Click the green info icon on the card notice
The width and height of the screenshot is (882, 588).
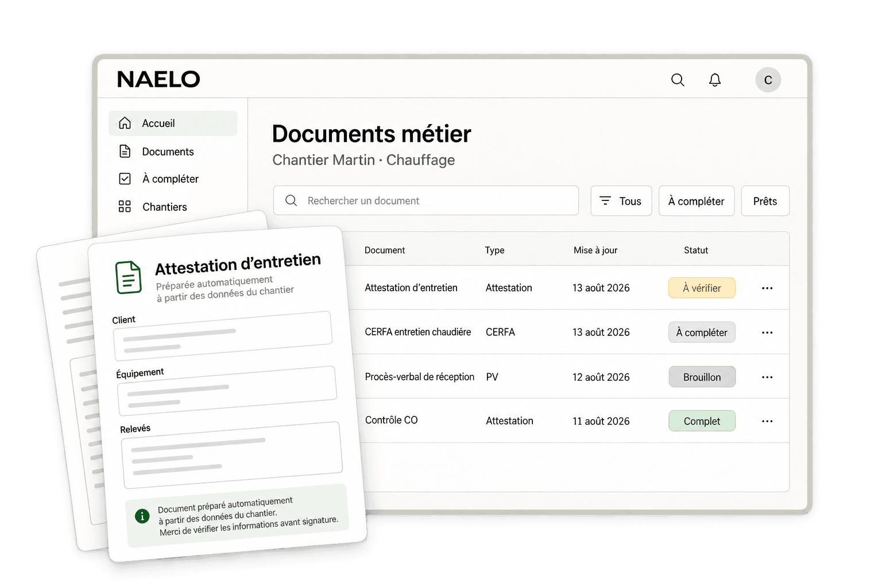[x=142, y=516]
